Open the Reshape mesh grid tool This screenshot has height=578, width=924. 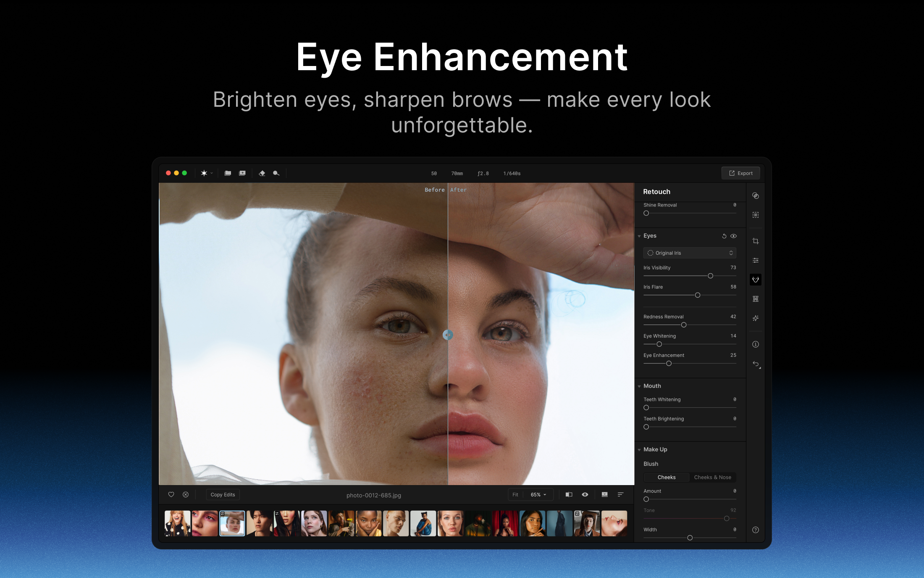click(x=756, y=299)
